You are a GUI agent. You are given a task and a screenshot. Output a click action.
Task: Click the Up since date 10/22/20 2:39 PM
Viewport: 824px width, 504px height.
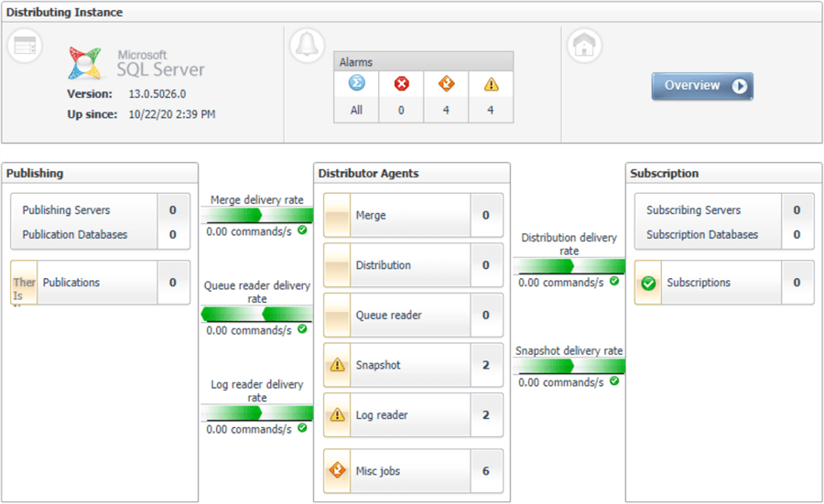172,114
